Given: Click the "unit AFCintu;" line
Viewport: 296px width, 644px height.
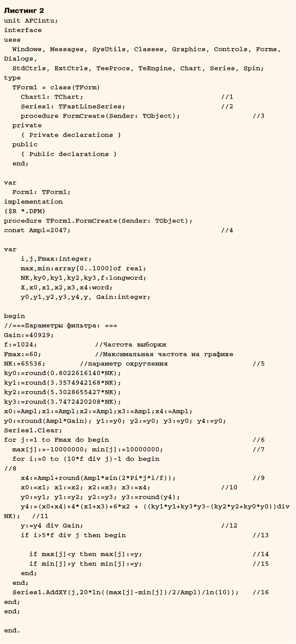Looking at the screenshot, I should coord(31,21).
